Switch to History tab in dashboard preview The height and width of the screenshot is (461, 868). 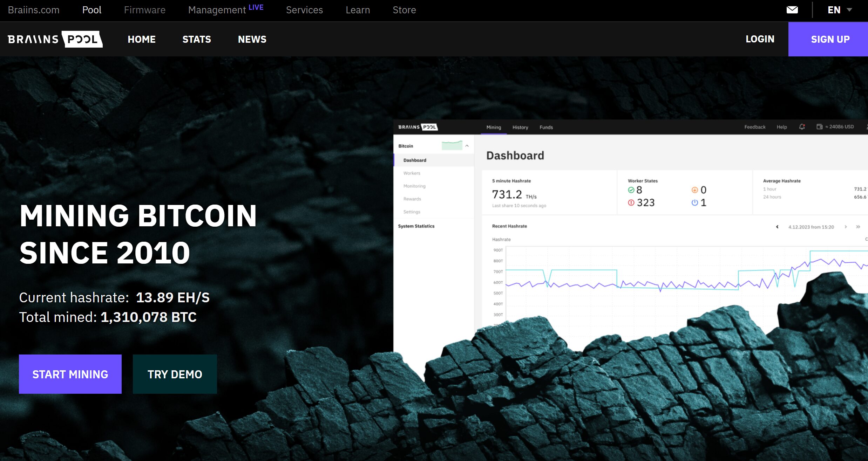click(520, 127)
